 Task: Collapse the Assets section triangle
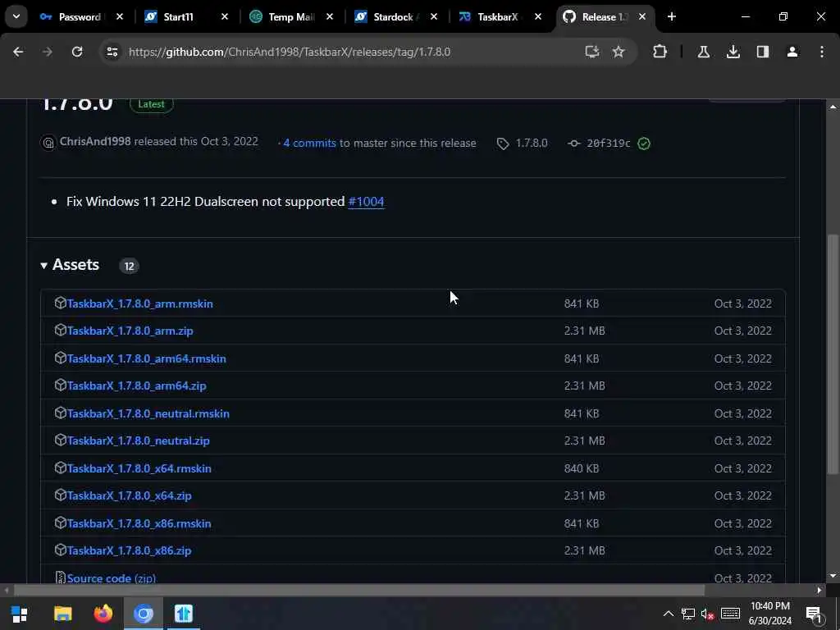43,265
